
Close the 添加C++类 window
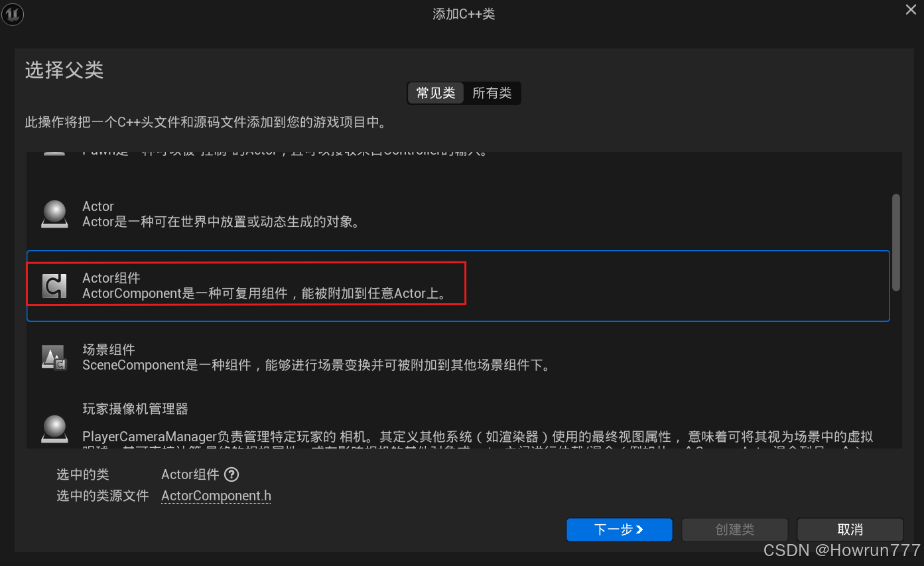click(x=911, y=9)
